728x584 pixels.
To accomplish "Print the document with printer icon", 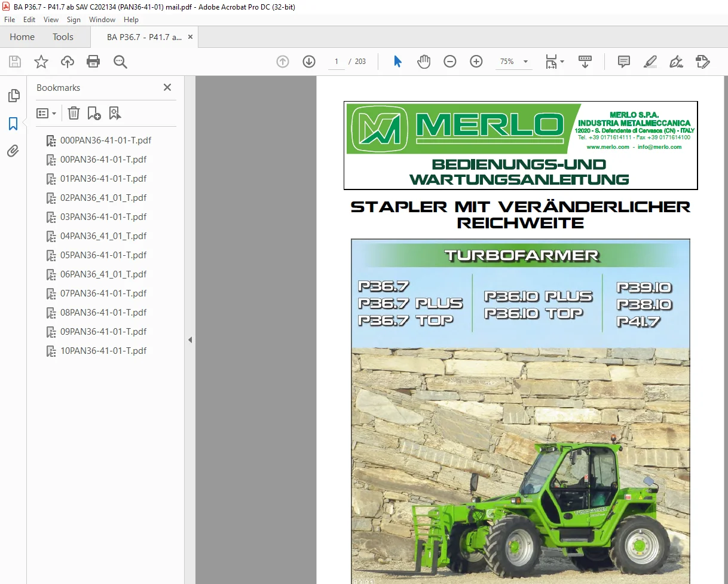I will tap(93, 62).
